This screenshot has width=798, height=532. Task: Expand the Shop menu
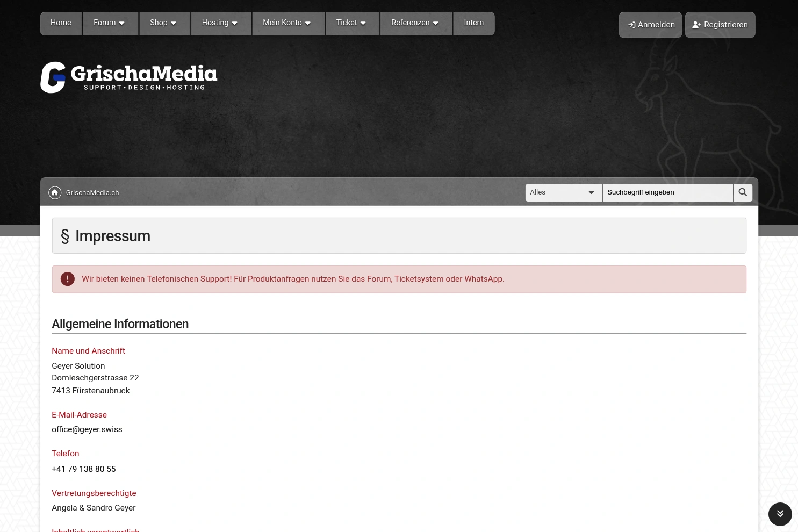click(163, 23)
